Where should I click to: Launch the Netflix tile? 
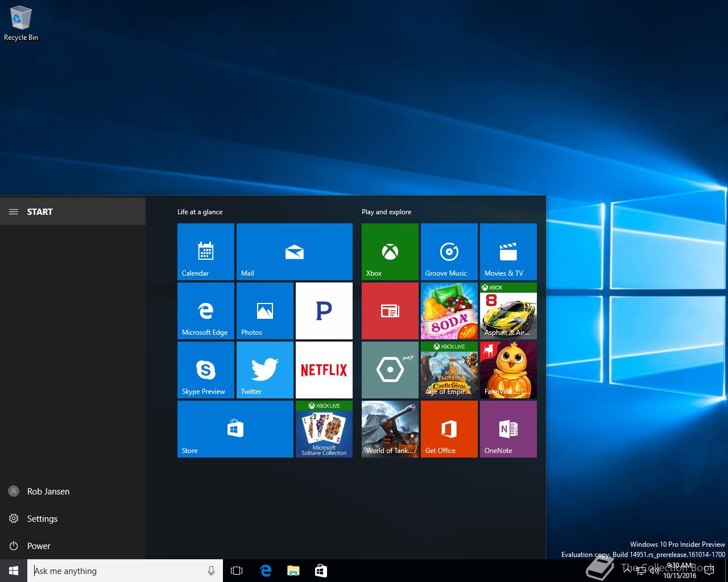click(324, 370)
